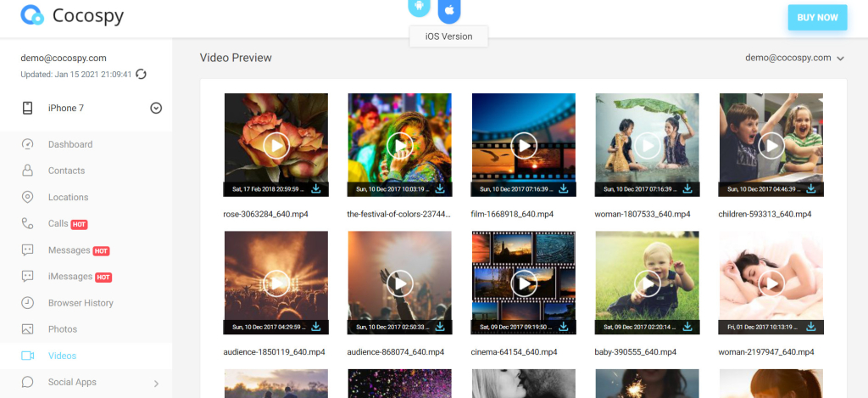Viewport: 868px width, 398px height.
Task: Play the festival-of-colors video
Action: [400, 146]
